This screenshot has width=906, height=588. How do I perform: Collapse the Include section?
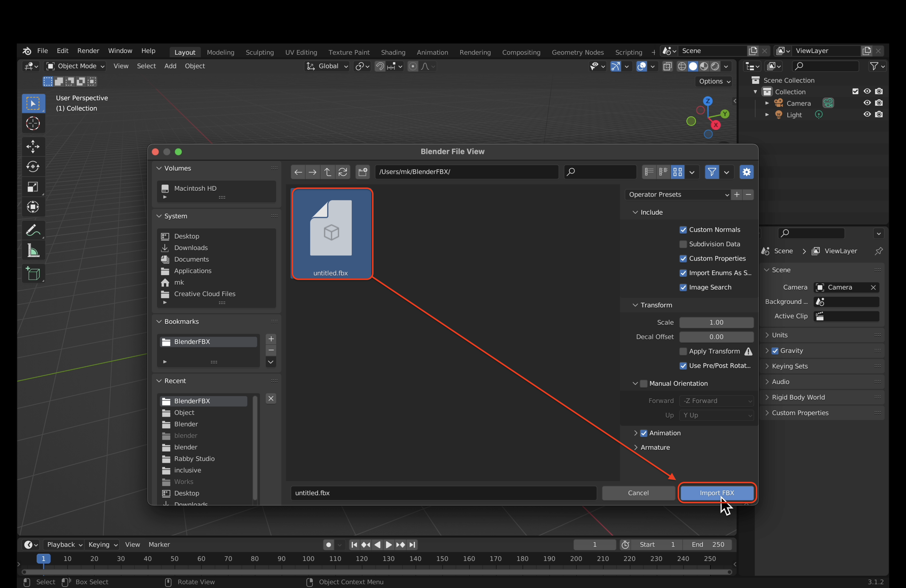pos(635,212)
